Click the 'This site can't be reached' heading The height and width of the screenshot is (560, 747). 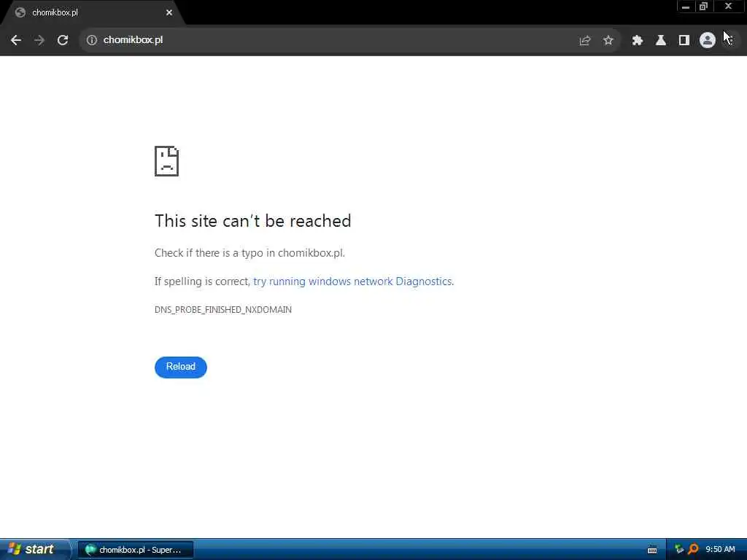pos(253,221)
